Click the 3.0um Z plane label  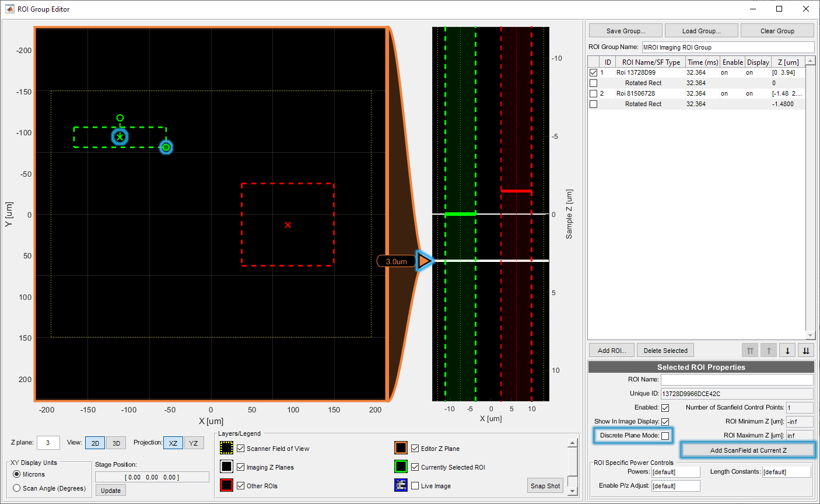tap(396, 261)
